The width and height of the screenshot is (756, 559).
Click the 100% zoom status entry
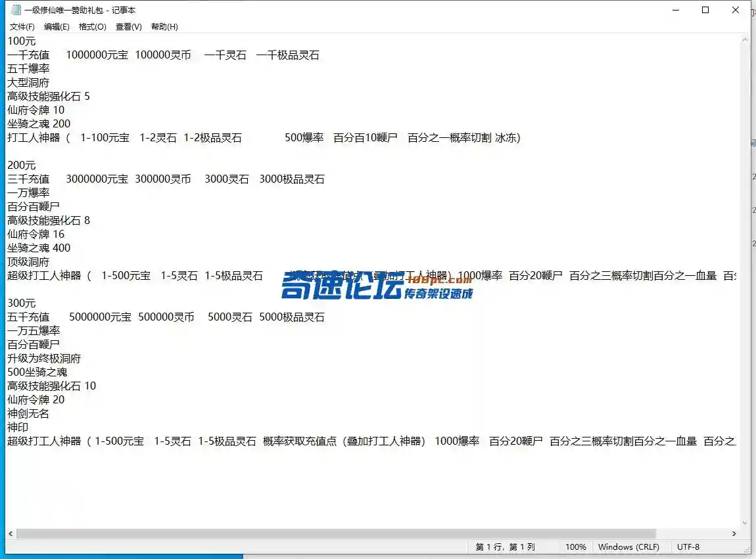click(576, 547)
